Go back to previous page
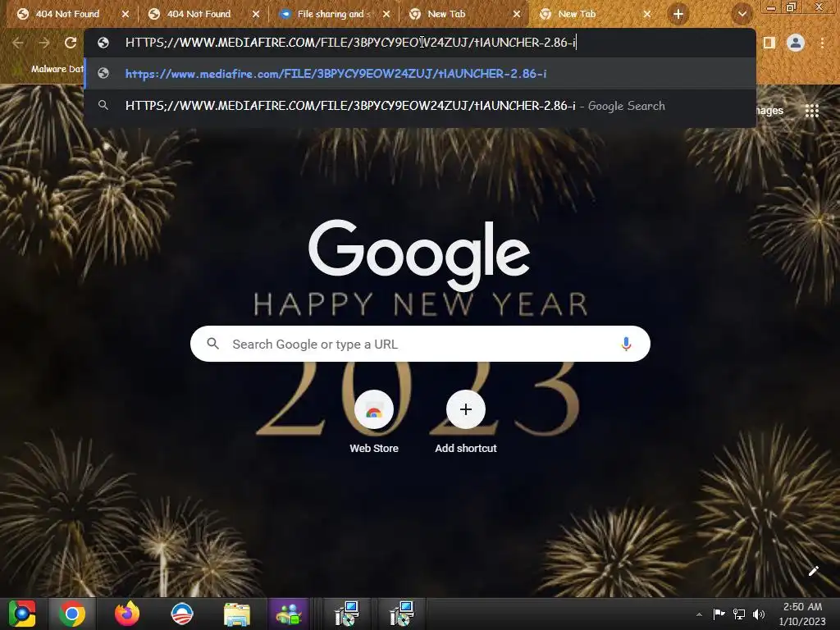 (18, 43)
